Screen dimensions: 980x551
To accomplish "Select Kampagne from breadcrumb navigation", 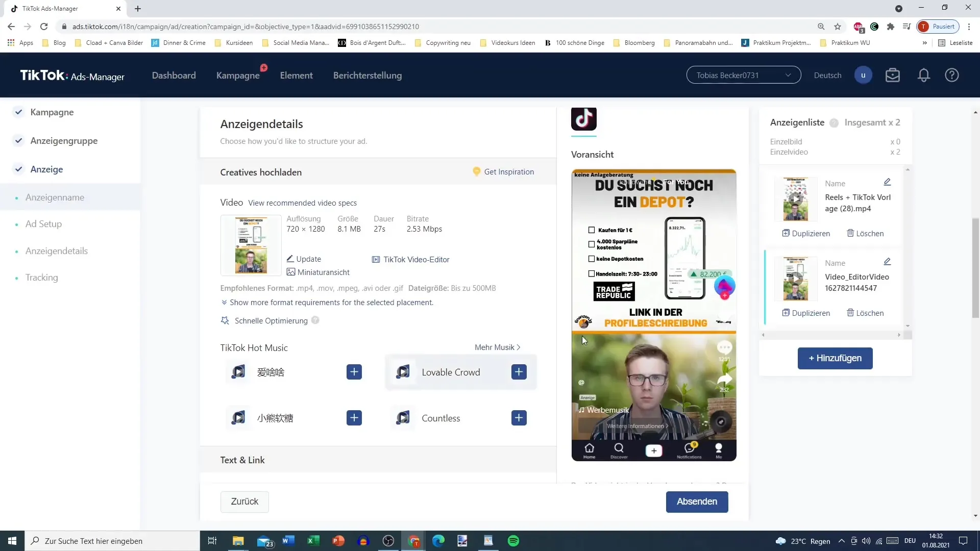I will pyautogui.click(x=52, y=112).
